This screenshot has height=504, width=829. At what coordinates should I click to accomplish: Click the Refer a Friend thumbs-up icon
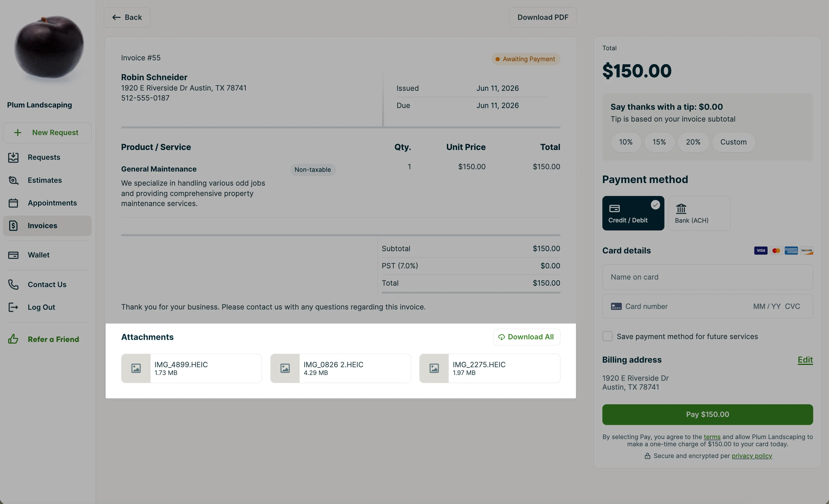13,339
